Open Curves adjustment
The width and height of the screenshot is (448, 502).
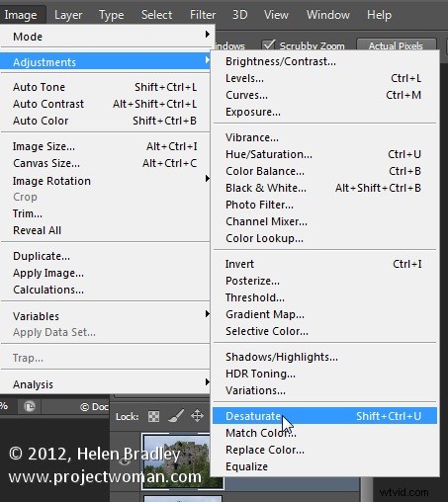tap(324, 95)
